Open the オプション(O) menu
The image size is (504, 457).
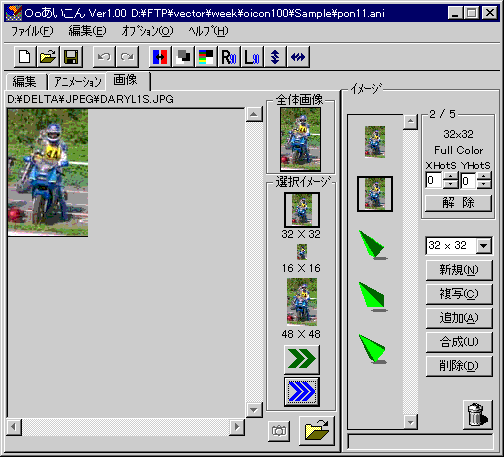click(x=147, y=31)
